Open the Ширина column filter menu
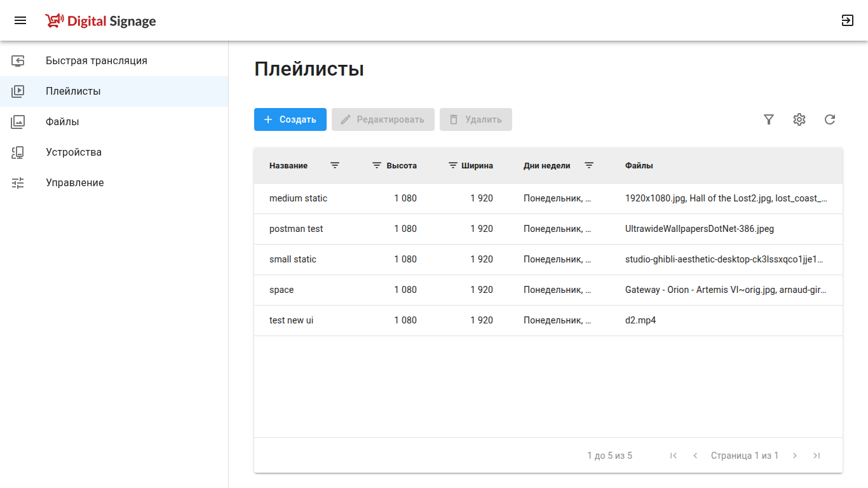Image resolution: width=868 pixels, height=488 pixels. pos(453,165)
